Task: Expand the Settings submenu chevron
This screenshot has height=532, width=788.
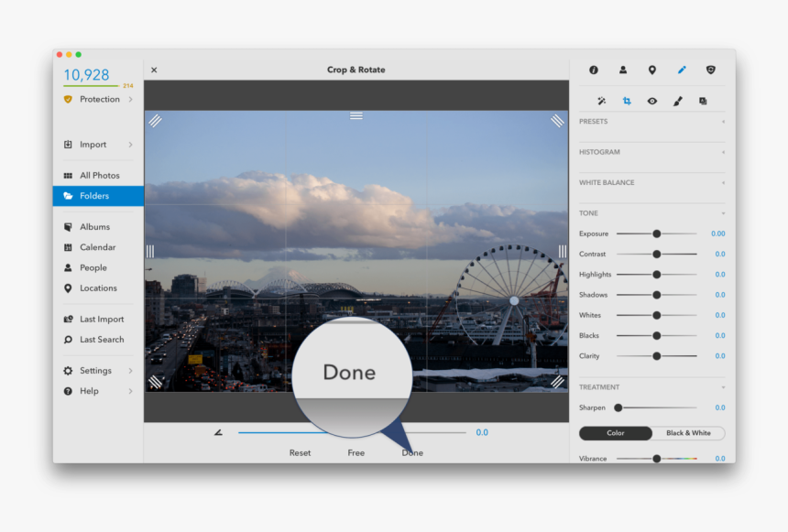Action: 131,371
